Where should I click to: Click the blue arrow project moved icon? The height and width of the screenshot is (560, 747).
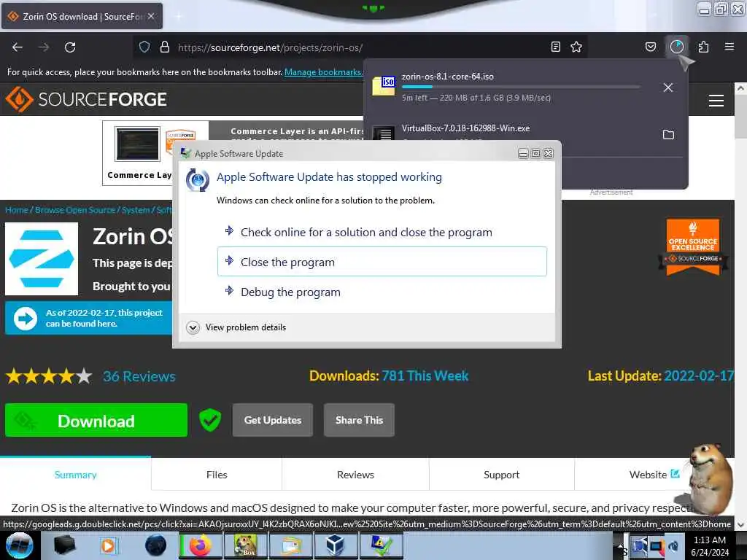(26, 319)
